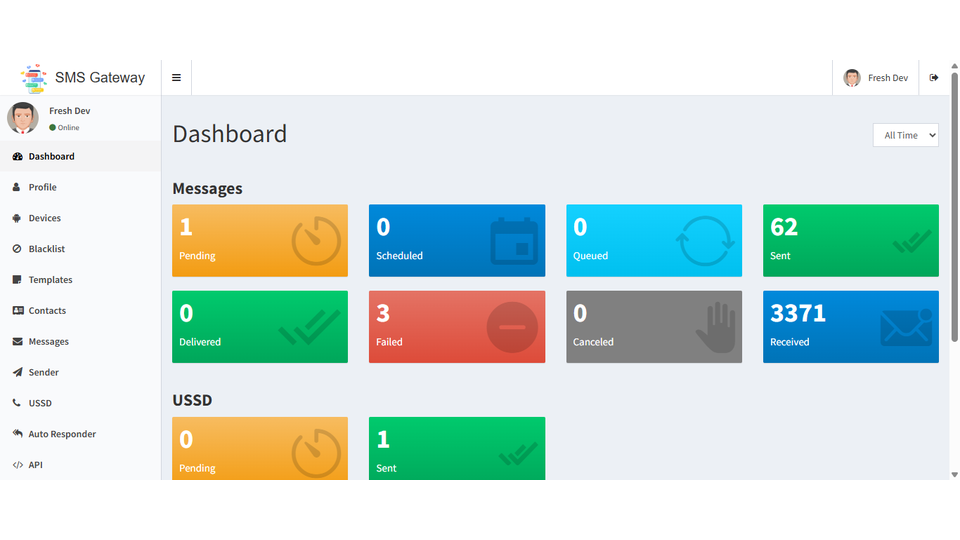The width and height of the screenshot is (960, 540).
Task: Click the Sender paper plane icon
Action: coord(17,372)
